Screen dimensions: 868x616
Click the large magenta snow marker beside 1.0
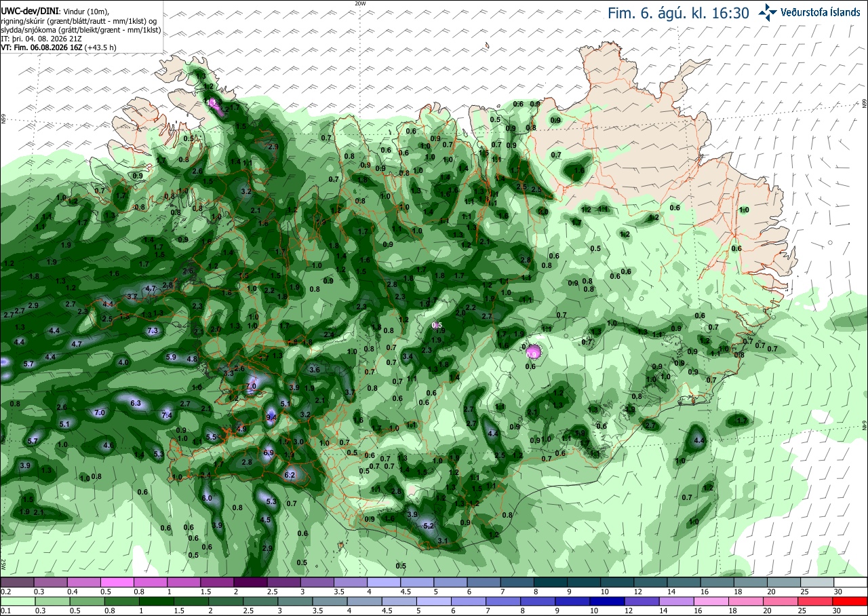[x=533, y=351]
